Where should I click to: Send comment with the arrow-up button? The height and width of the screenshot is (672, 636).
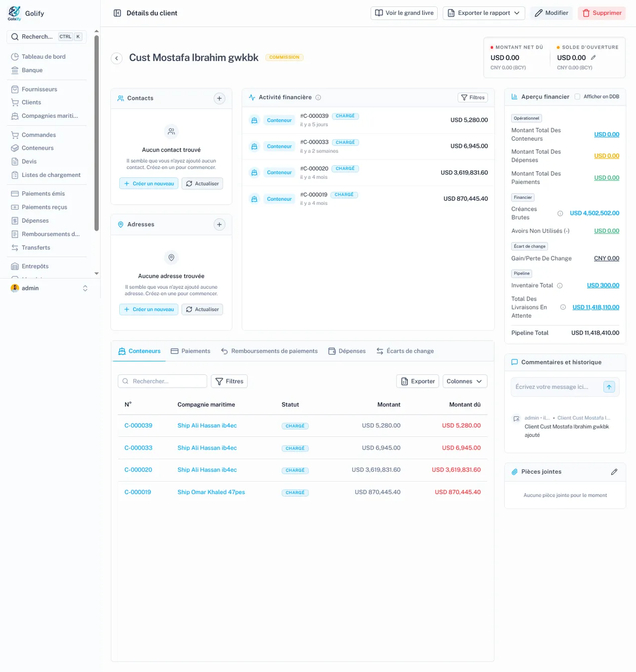pos(609,387)
